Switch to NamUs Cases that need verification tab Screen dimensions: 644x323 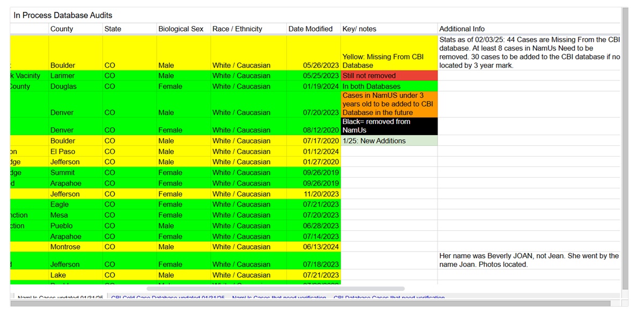pyautogui.click(x=279, y=298)
